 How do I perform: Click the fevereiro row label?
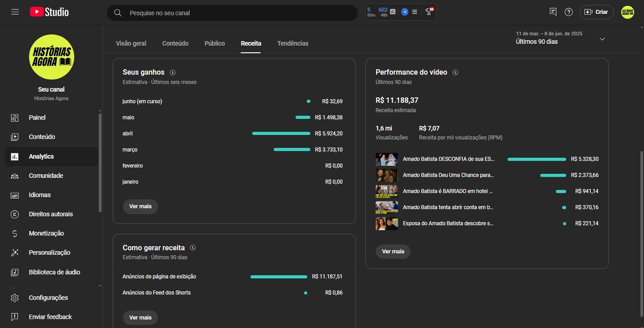(x=133, y=166)
